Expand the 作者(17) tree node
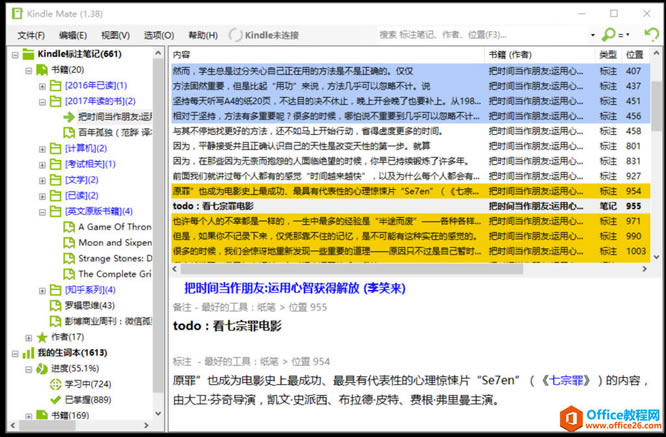The image size is (666, 437). [28, 338]
